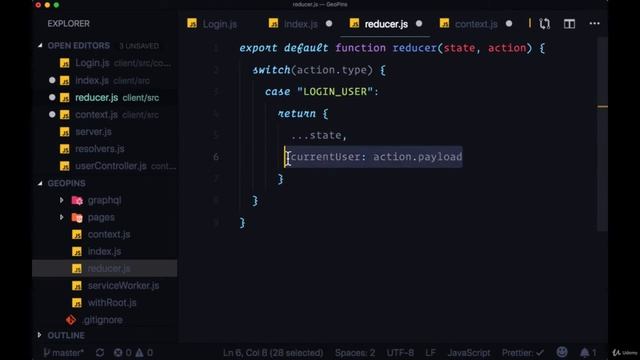Click the master git branch in status bar
Image resolution: width=640 pixels, height=360 pixels.
[x=63, y=353]
